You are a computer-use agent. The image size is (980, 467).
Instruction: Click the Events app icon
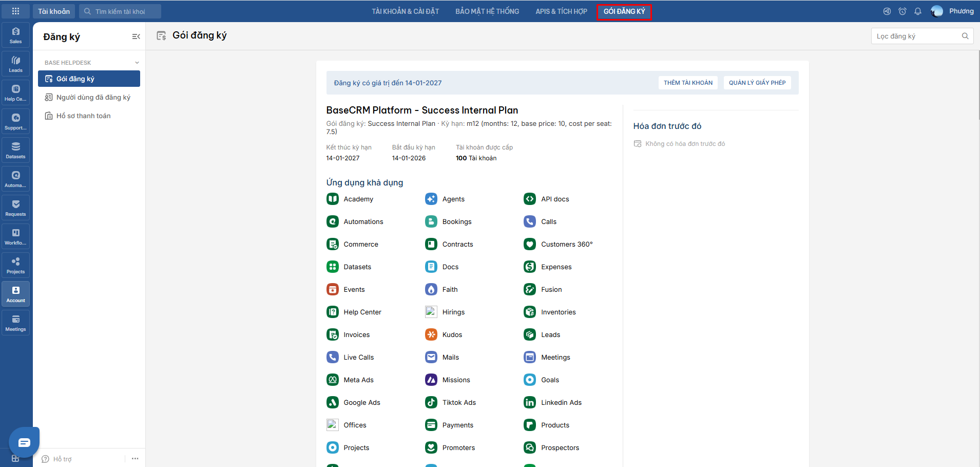(x=333, y=289)
